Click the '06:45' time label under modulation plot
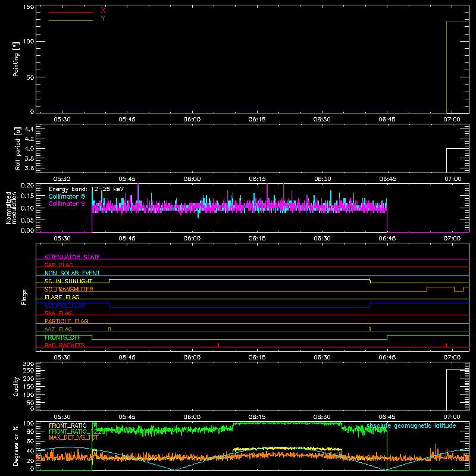 pos(387,239)
